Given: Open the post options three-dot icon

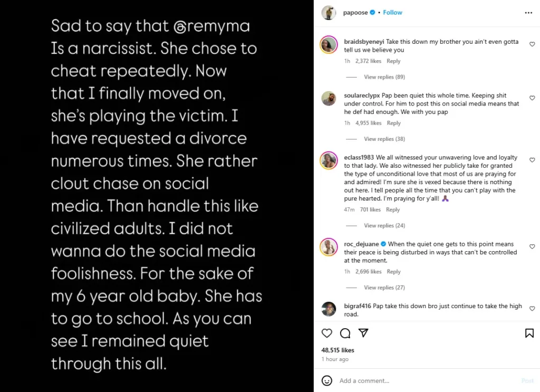Looking at the screenshot, I should coord(528,12).
